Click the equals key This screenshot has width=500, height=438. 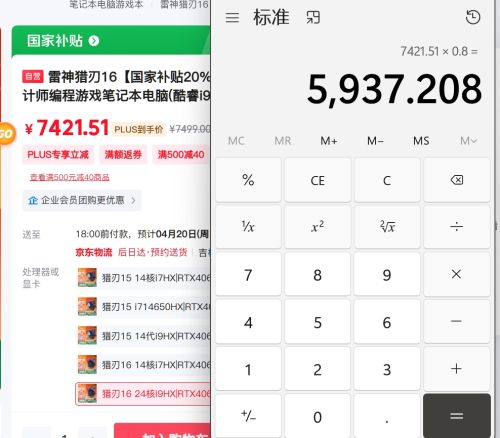click(x=457, y=416)
